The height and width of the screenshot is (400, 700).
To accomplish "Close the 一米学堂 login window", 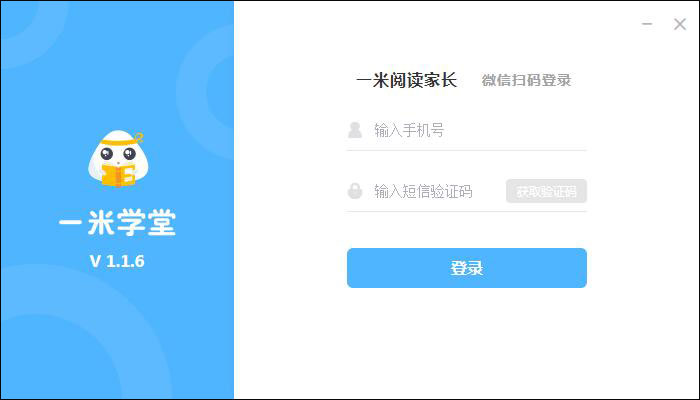I will coord(680,24).
